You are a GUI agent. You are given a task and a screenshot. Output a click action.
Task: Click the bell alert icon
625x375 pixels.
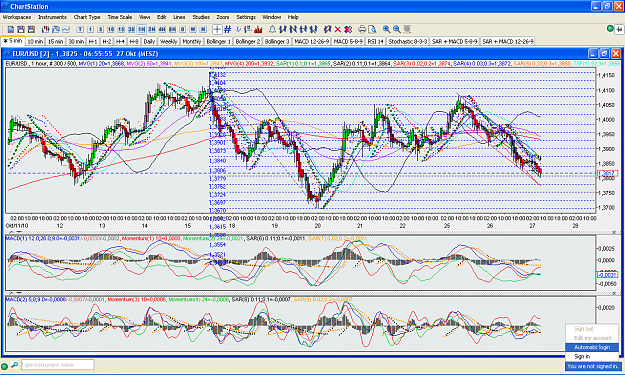coord(272,29)
